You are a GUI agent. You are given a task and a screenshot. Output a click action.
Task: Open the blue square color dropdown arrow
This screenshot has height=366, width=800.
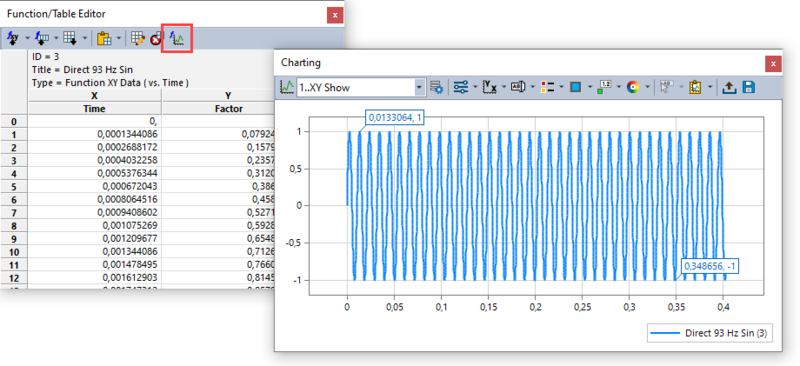[590, 87]
